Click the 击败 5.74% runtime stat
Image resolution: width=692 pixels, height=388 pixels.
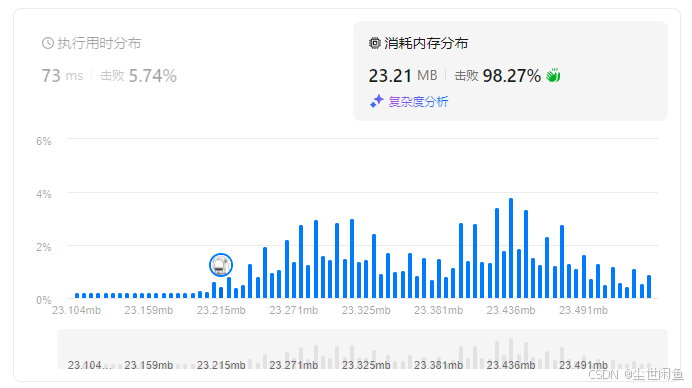[x=139, y=76]
